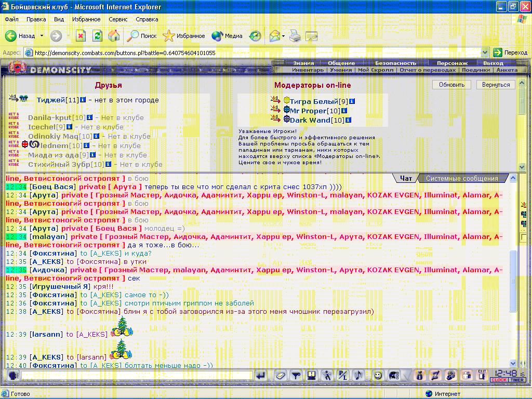The width and height of the screenshot is (532, 399).
Task: Click the CLOCK label under game time
Action: point(499,380)
